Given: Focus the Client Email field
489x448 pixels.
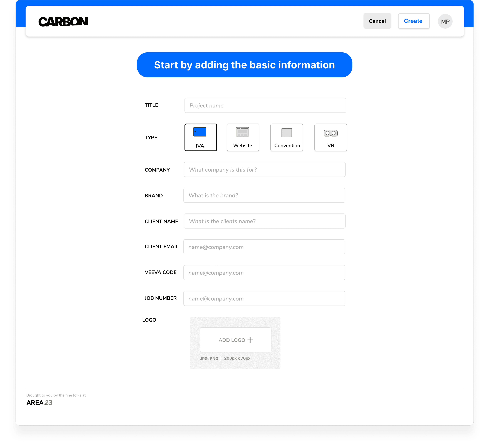Looking at the screenshot, I should [264, 247].
